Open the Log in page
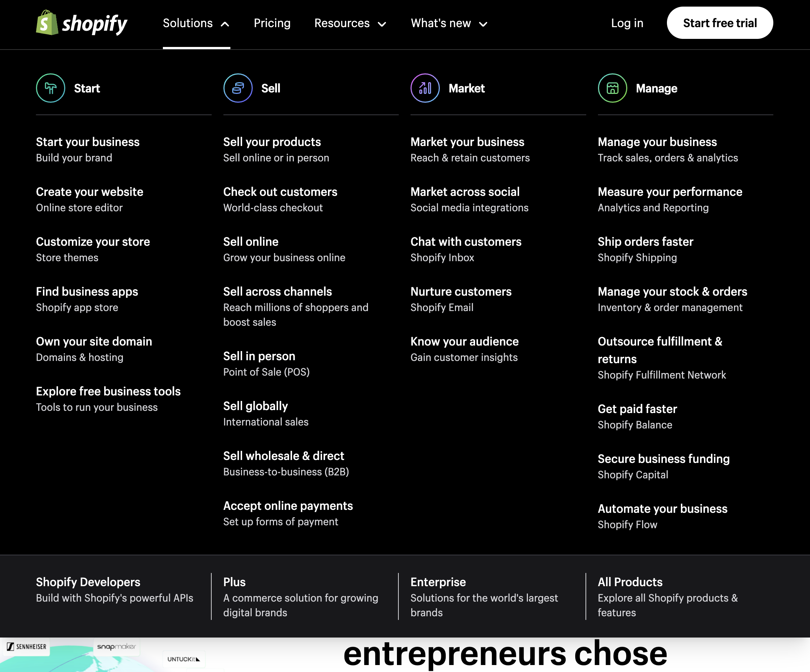 pos(627,23)
